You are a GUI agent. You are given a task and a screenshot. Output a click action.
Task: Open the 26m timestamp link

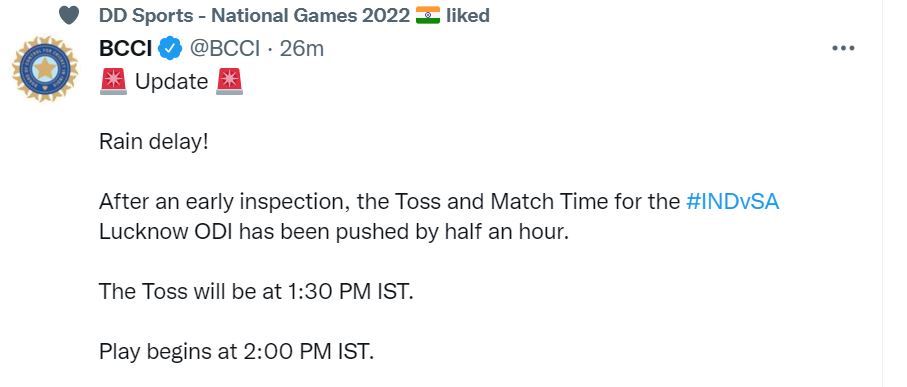(302, 49)
